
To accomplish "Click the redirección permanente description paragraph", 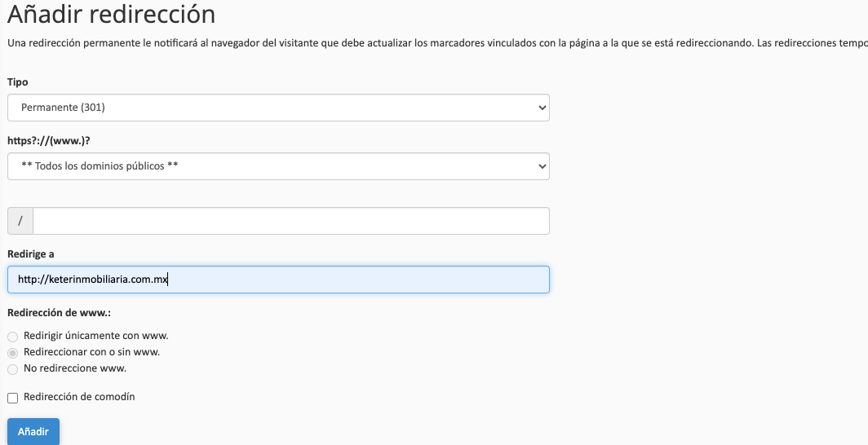I will (x=437, y=43).
